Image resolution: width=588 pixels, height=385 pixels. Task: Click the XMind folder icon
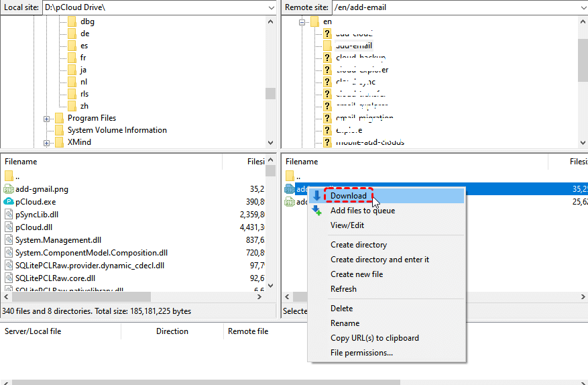click(59, 142)
